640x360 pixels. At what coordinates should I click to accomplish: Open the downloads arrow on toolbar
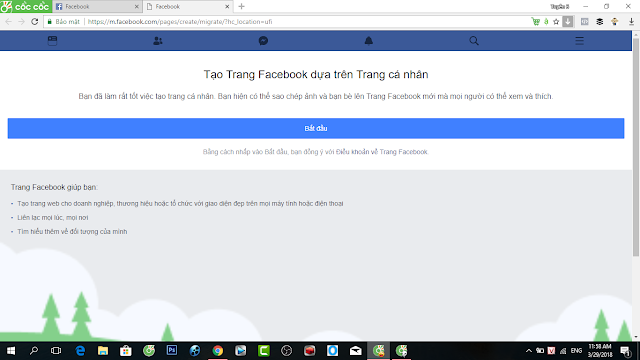[x=631, y=22]
